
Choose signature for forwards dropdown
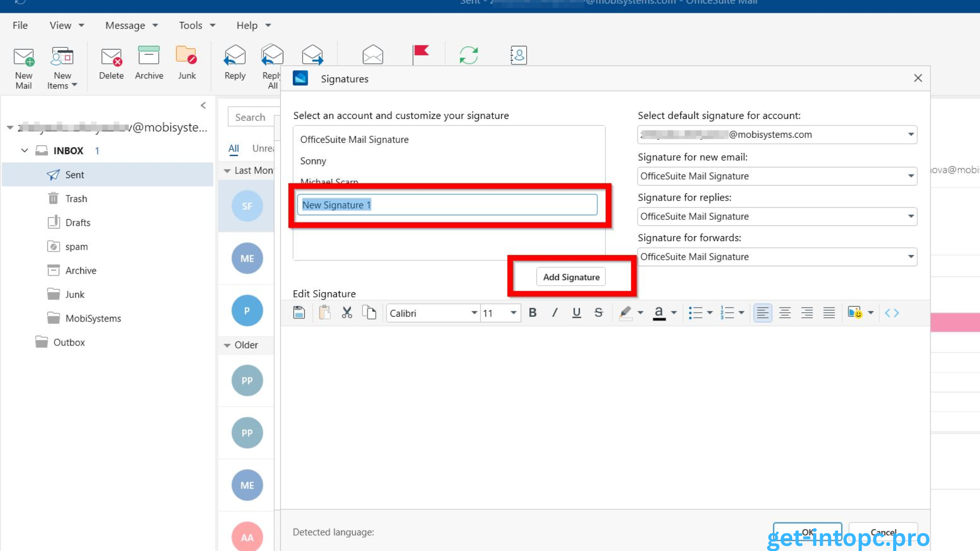(777, 257)
